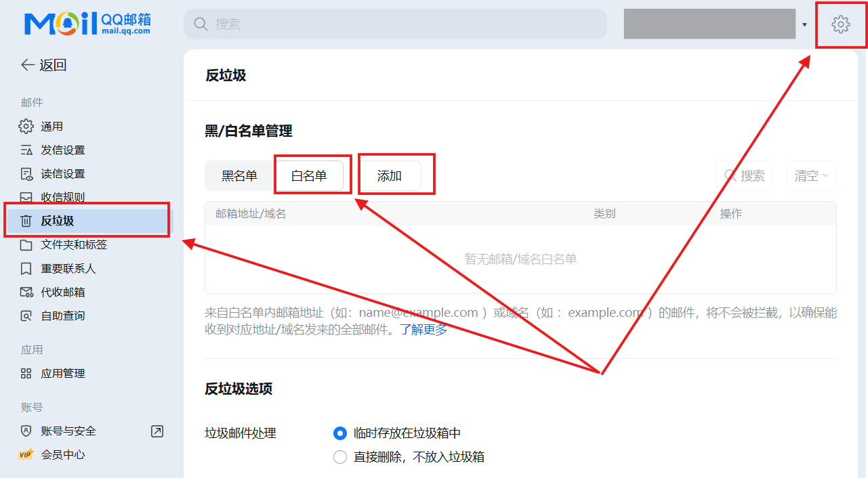Click the top 搜索 mail search field
The image size is (868, 478).
395,24
